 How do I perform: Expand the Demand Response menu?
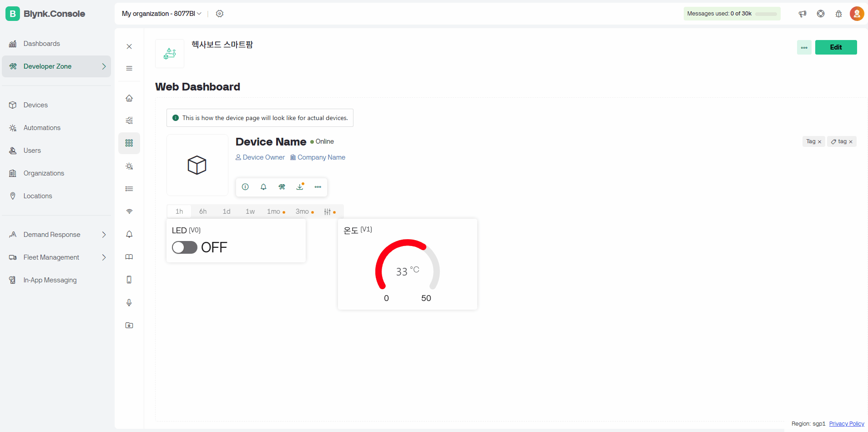[x=56, y=235]
